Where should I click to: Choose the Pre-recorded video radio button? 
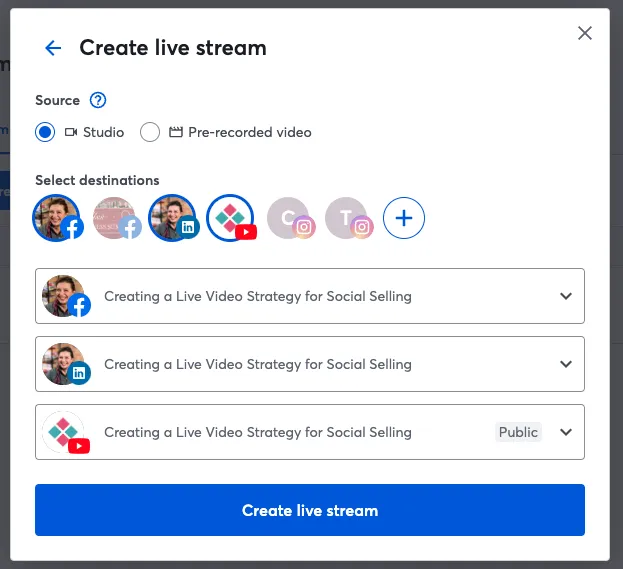pyautogui.click(x=150, y=132)
